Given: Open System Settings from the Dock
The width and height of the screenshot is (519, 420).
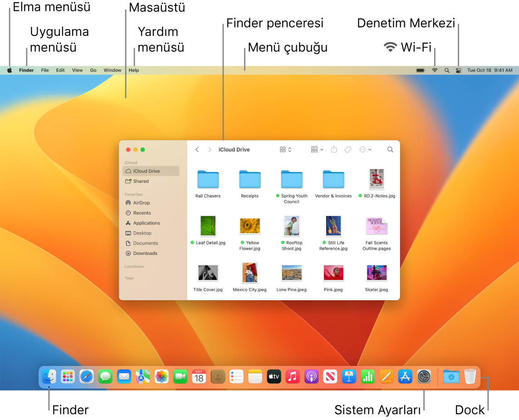Looking at the screenshot, I should tap(424, 376).
